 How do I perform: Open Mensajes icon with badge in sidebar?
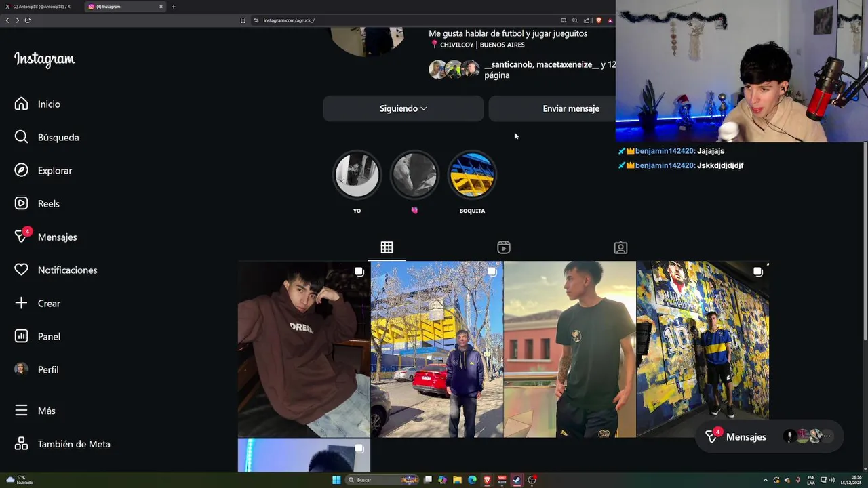pos(22,237)
